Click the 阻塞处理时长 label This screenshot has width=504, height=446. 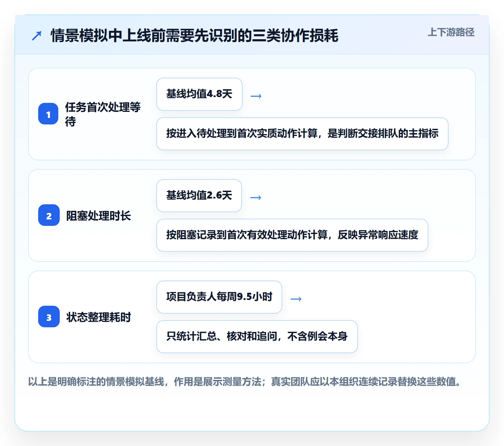(99, 216)
